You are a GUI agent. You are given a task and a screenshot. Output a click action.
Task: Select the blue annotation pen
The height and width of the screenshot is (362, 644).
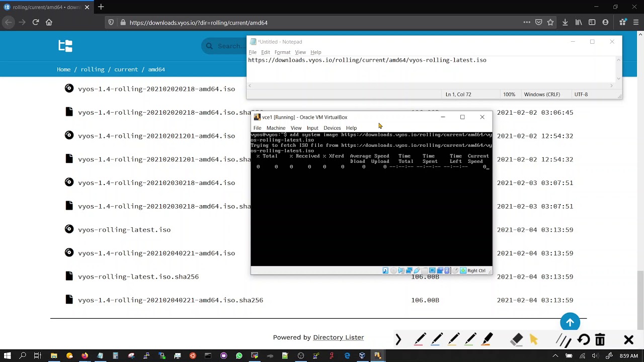coord(437,340)
